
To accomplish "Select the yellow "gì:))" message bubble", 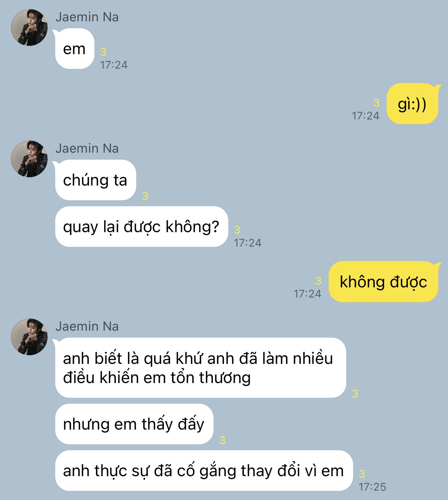I will click(x=412, y=104).
